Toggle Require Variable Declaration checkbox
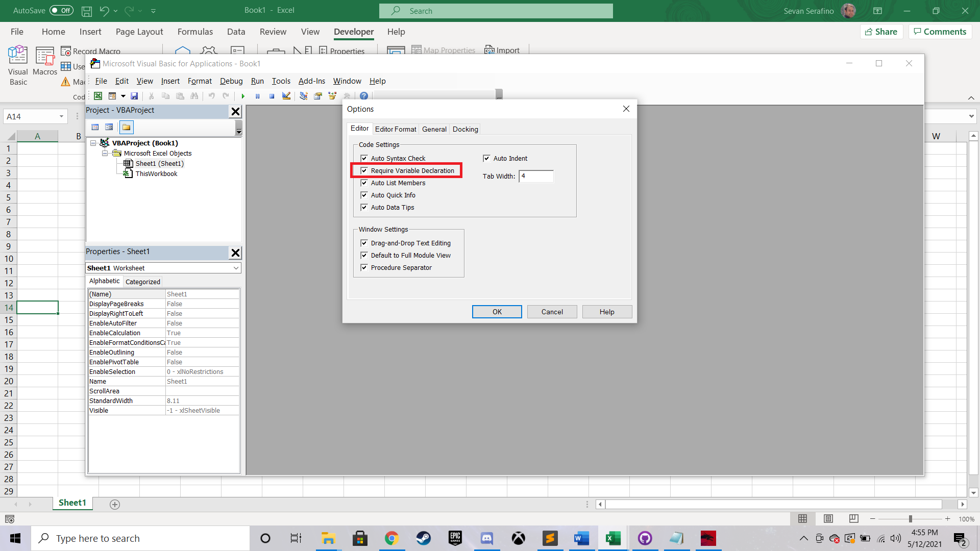Viewport: 980px width, 551px height. click(364, 170)
